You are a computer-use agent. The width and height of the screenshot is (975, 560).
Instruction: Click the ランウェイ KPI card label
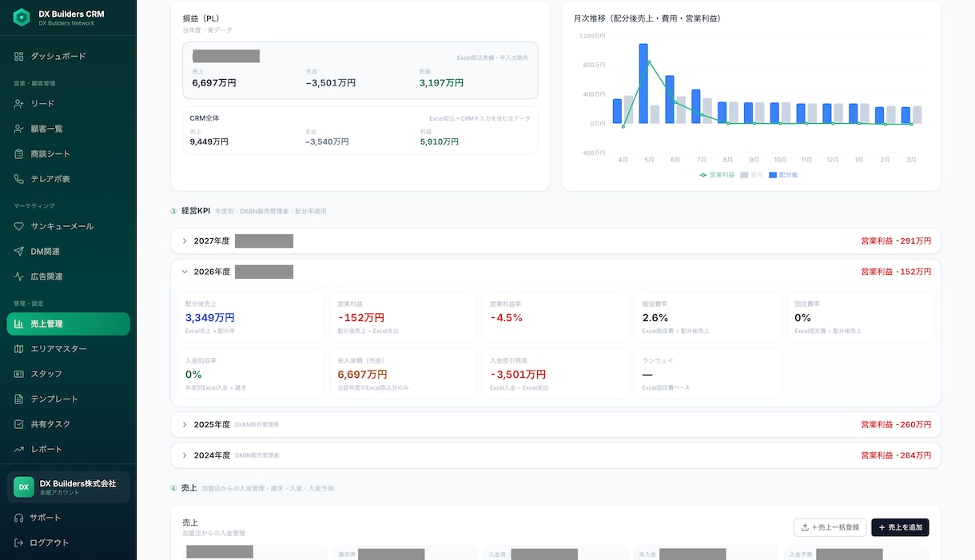click(x=658, y=360)
